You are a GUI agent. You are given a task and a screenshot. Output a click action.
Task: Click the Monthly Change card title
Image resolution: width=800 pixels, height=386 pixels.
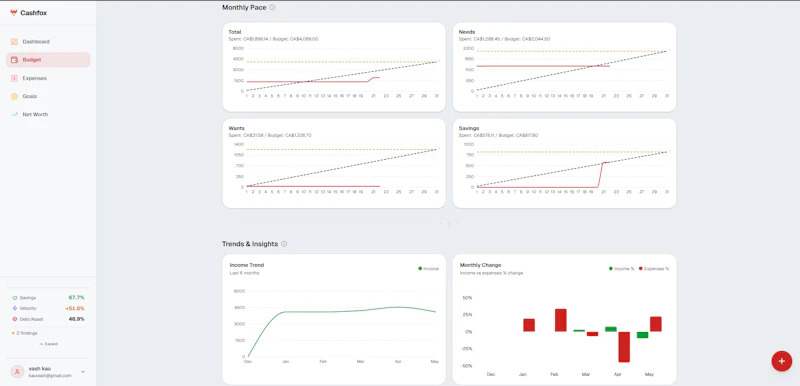(x=481, y=265)
